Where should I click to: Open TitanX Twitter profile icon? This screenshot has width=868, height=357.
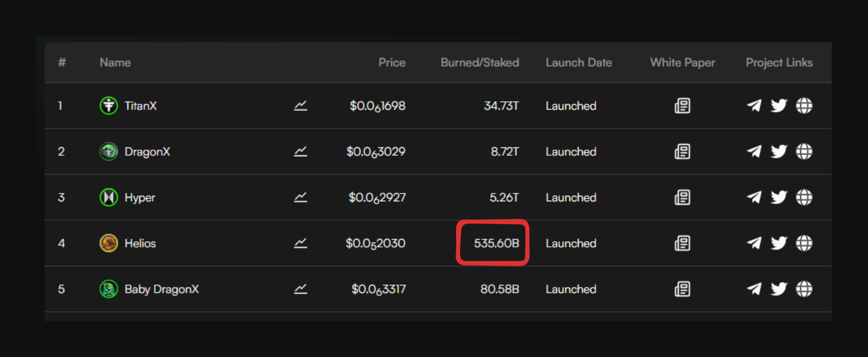pos(779,106)
